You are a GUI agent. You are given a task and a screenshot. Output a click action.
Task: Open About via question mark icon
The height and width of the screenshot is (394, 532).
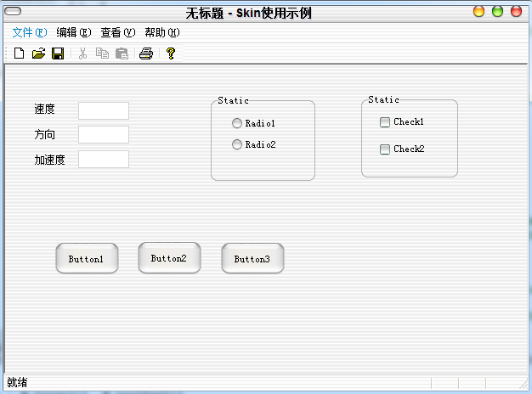tap(171, 53)
